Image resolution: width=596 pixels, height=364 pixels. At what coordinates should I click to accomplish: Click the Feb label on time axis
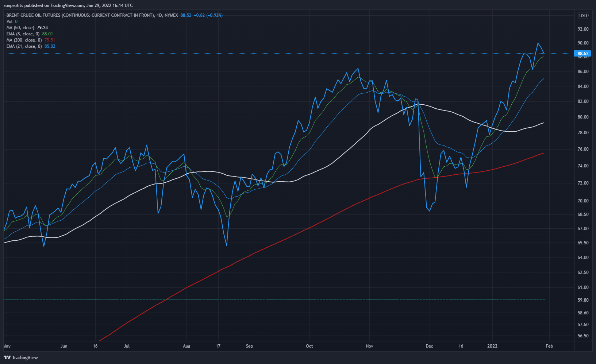click(x=549, y=346)
